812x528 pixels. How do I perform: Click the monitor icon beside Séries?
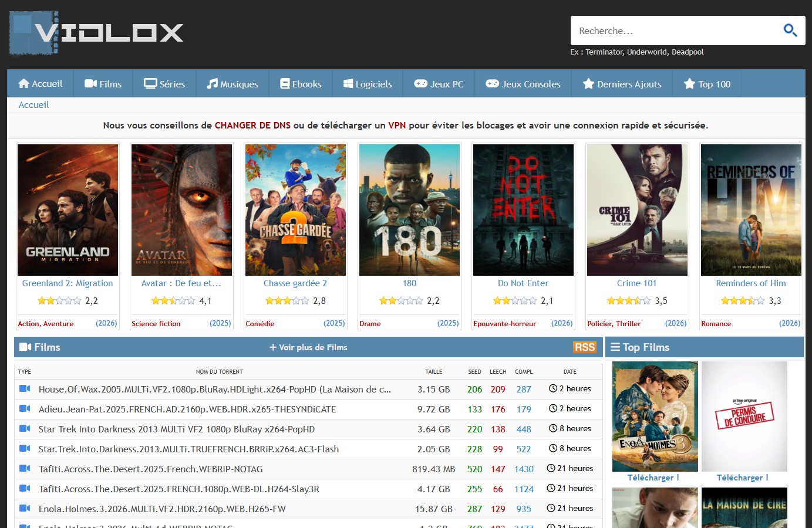click(150, 84)
